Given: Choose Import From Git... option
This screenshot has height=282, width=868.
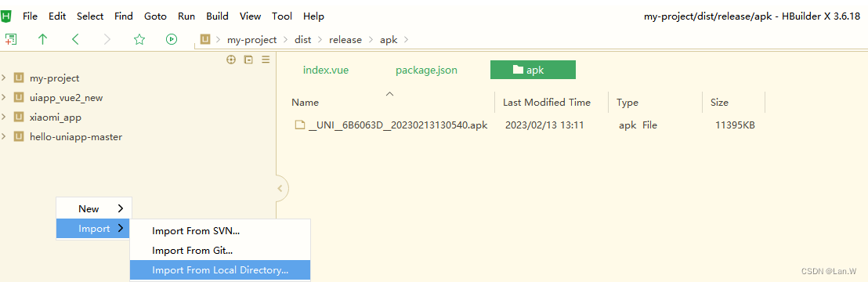Looking at the screenshot, I should pos(220,251).
